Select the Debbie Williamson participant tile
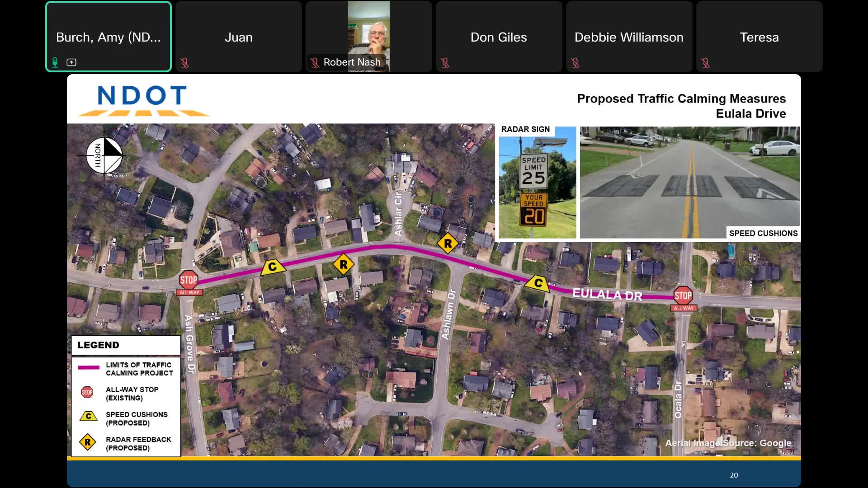This screenshot has height=488, width=868. pos(629,37)
